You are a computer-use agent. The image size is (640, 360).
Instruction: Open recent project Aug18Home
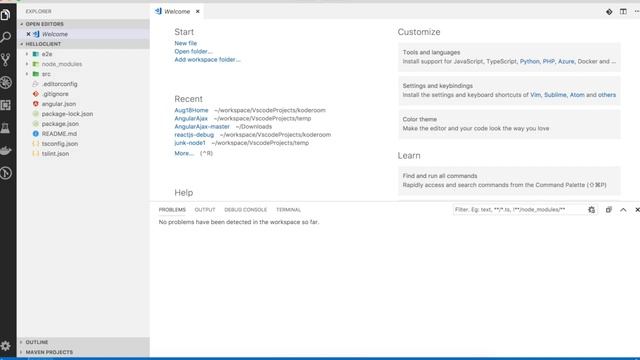(191, 110)
